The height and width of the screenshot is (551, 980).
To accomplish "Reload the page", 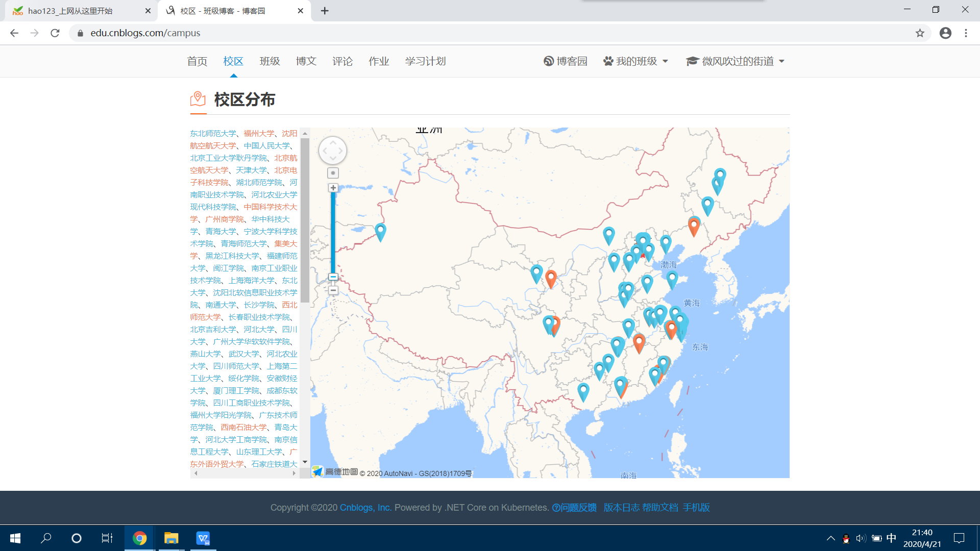I will pyautogui.click(x=55, y=33).
